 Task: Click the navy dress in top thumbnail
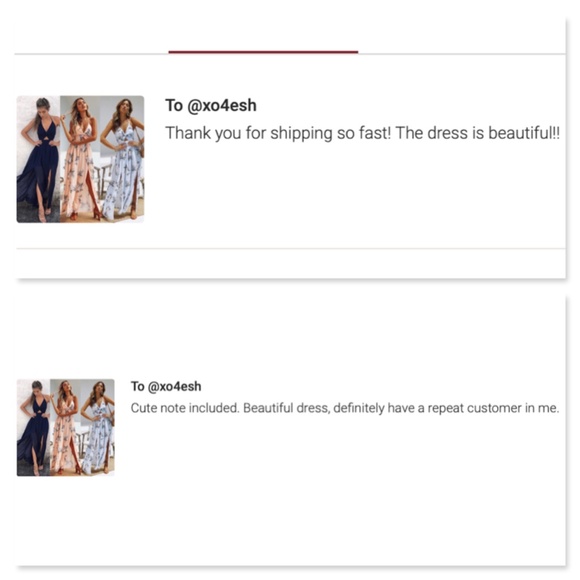39,159
